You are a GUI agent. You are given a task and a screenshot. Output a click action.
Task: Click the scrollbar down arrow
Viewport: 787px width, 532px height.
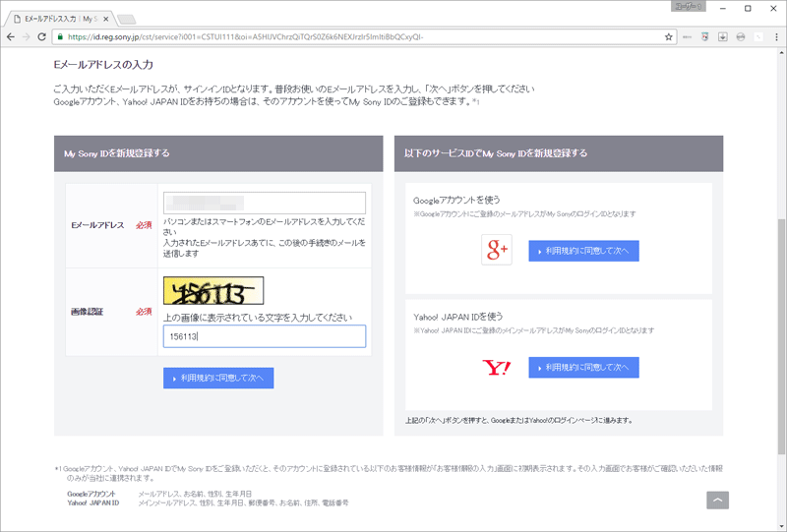pos(781,526)
